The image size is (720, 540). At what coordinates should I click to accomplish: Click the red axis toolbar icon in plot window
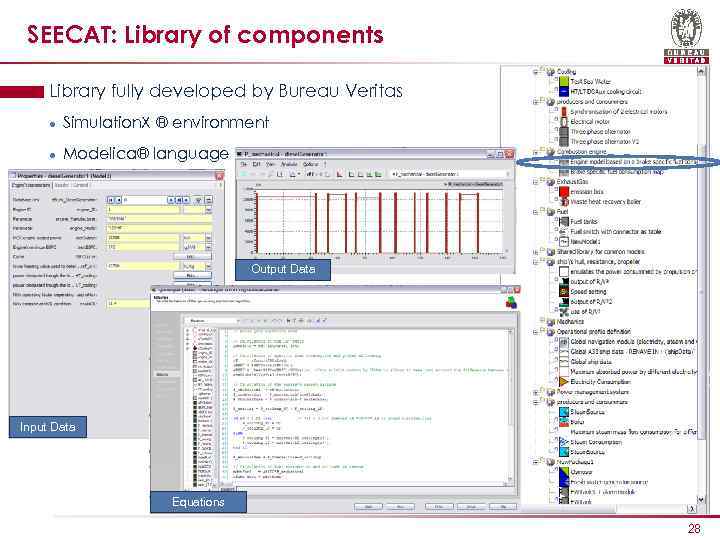(x=339, y=174)
